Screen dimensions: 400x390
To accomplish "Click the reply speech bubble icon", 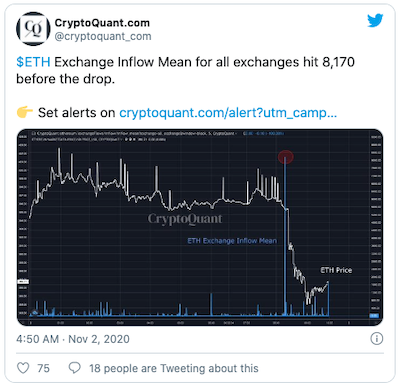I will [75, 368].
